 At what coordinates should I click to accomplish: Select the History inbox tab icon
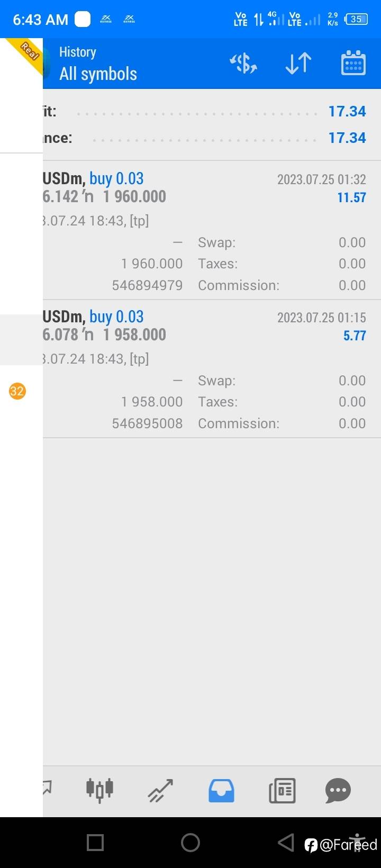(x=221, y=790)
